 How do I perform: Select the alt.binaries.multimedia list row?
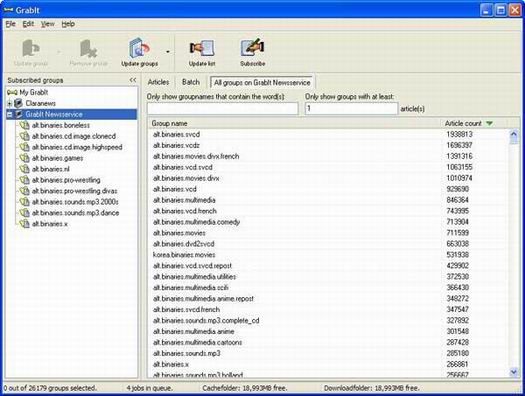point(328,200)
